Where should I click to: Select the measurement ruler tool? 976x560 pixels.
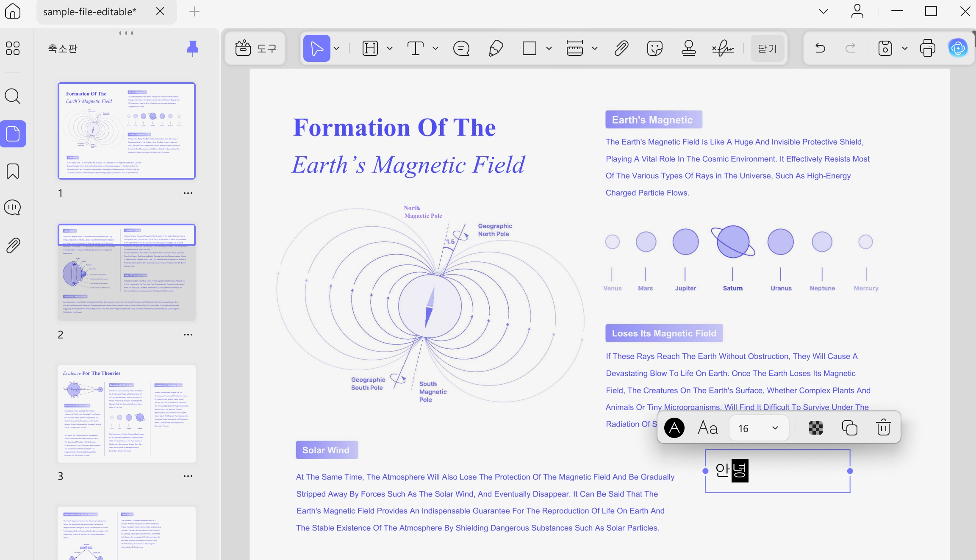575,48
